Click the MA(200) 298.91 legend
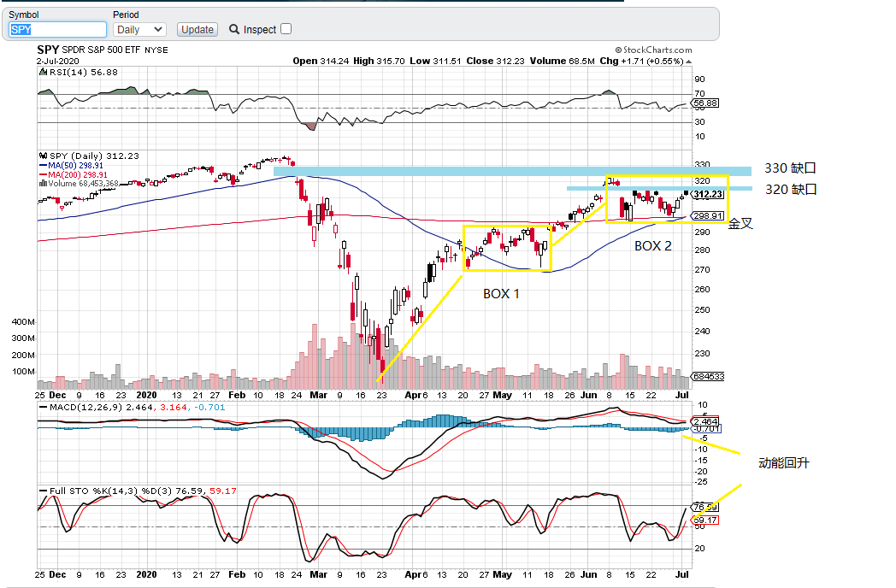896x588 pixels. 78,174
